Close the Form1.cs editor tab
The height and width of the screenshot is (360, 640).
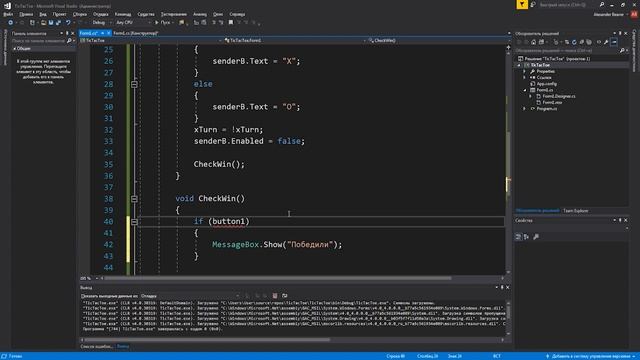pos(109,33)
